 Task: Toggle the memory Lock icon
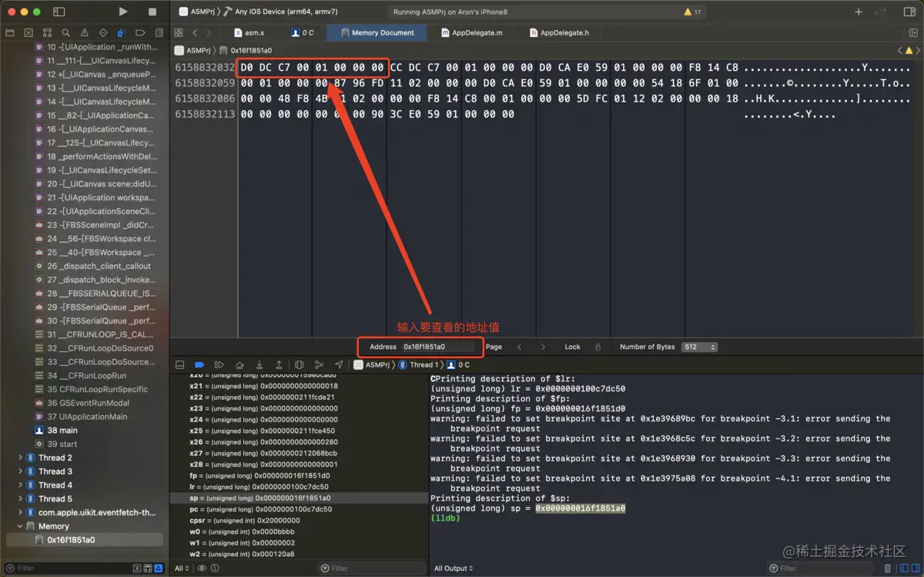tap(598, 347)
